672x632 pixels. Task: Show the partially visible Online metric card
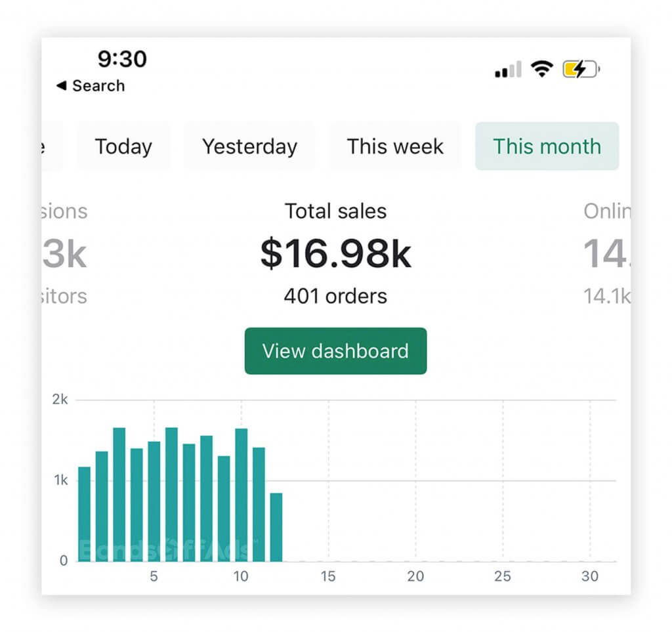point(606,254)
